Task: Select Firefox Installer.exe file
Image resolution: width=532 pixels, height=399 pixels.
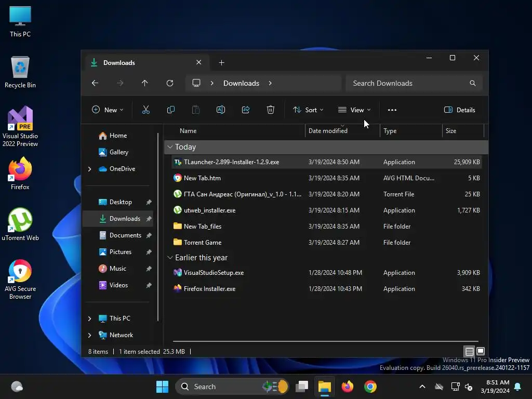Action: [326, 288]
